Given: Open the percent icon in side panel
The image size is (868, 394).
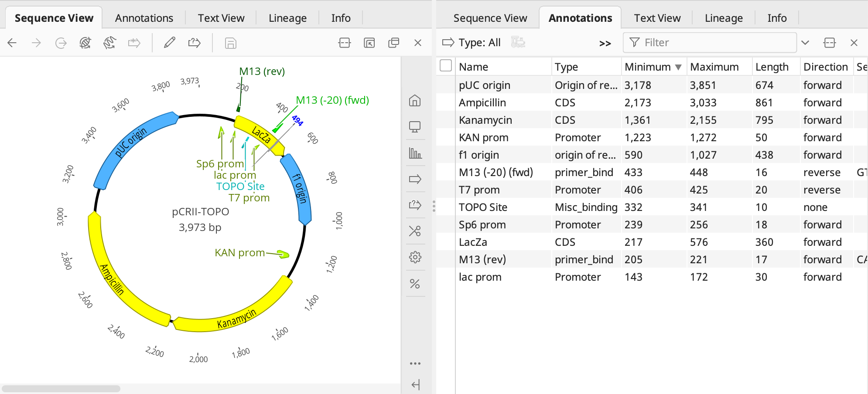Looking at the screenshot, I should coord(415,284).
